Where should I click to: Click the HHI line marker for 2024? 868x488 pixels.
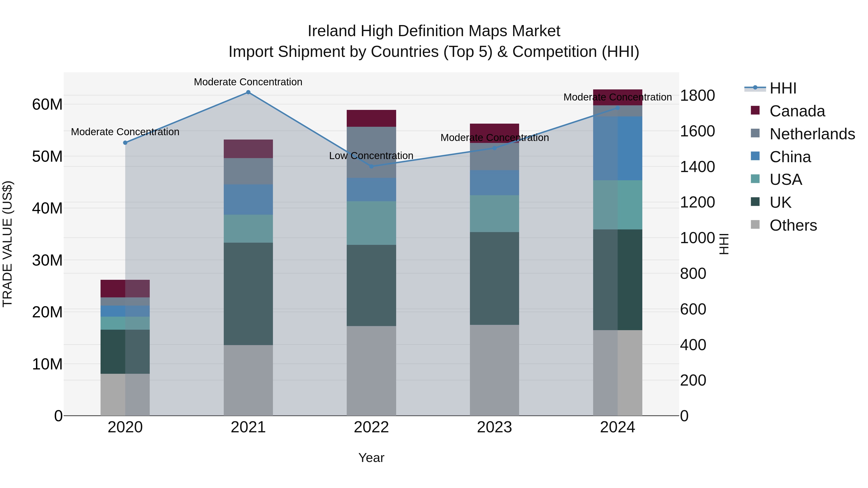[x=618, y=108]
